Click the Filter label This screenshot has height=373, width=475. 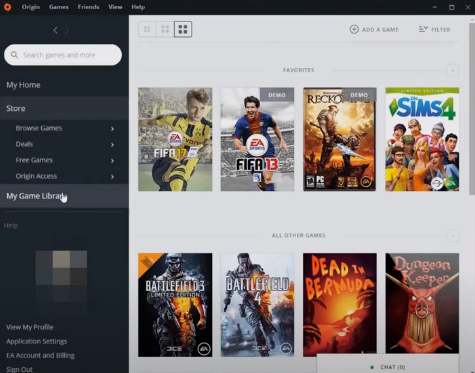(441, 30)
